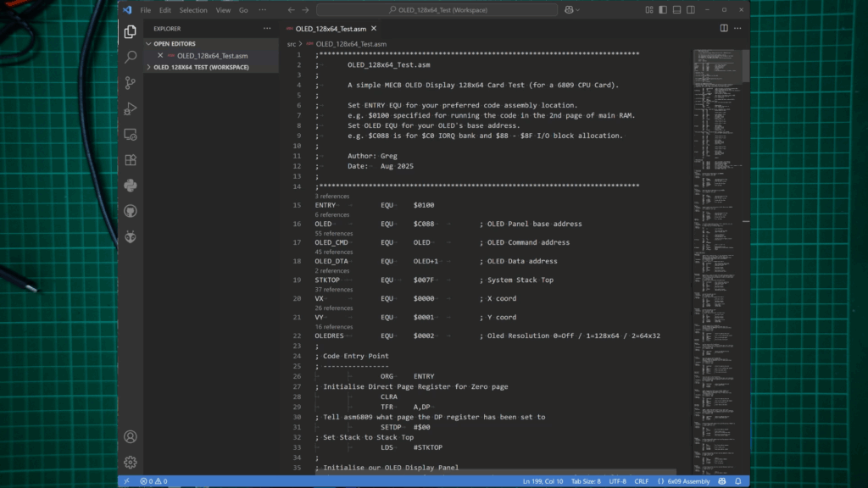Open the Selection menu
The height and width of the screenshot is (488, 868).
192,10
